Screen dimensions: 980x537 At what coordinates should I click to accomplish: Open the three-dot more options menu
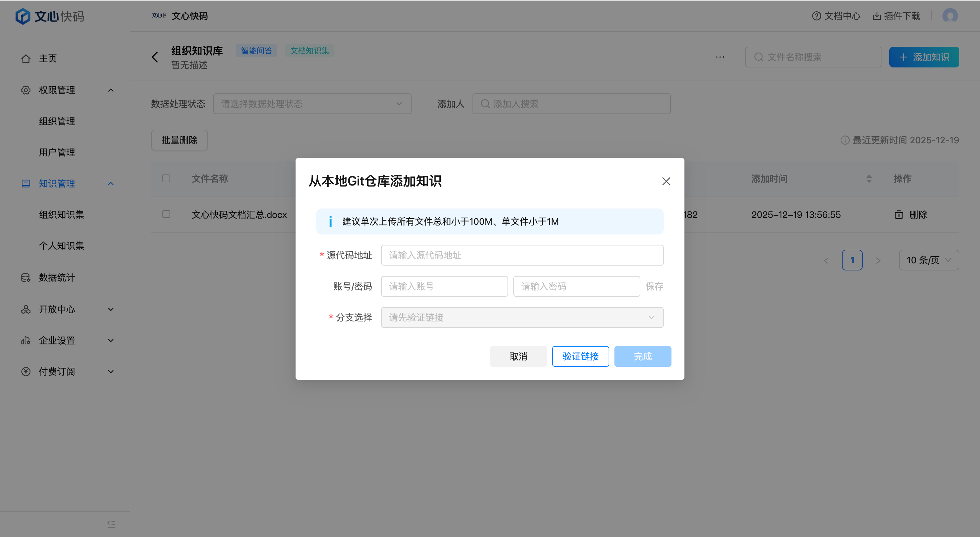pyautogui.click(x=720, y=57)
